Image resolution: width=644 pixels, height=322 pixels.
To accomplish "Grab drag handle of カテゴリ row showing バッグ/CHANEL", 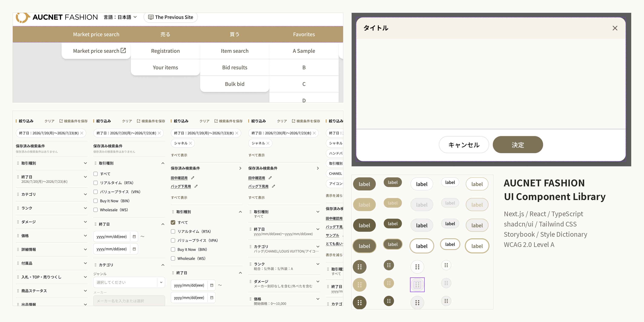I will coord(250,246).
